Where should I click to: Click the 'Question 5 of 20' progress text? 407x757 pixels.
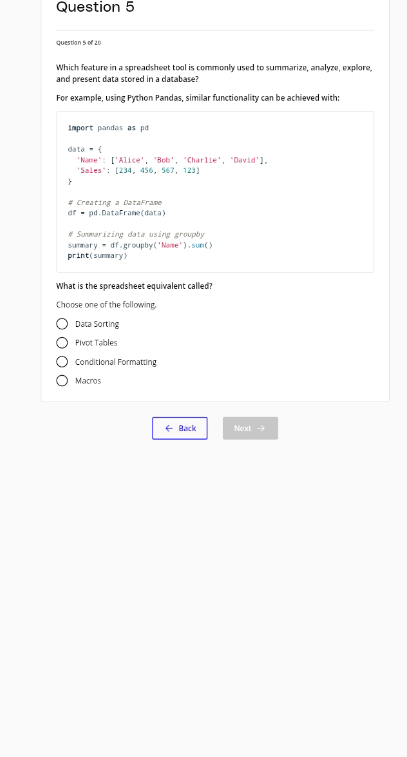tap(79, 42)
